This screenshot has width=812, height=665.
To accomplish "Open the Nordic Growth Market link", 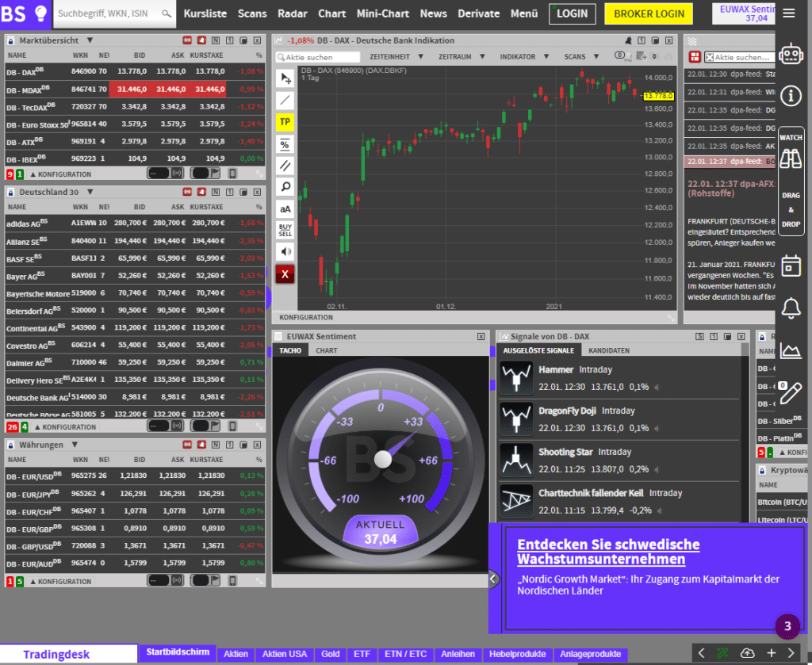I will (x=608, y=552).
